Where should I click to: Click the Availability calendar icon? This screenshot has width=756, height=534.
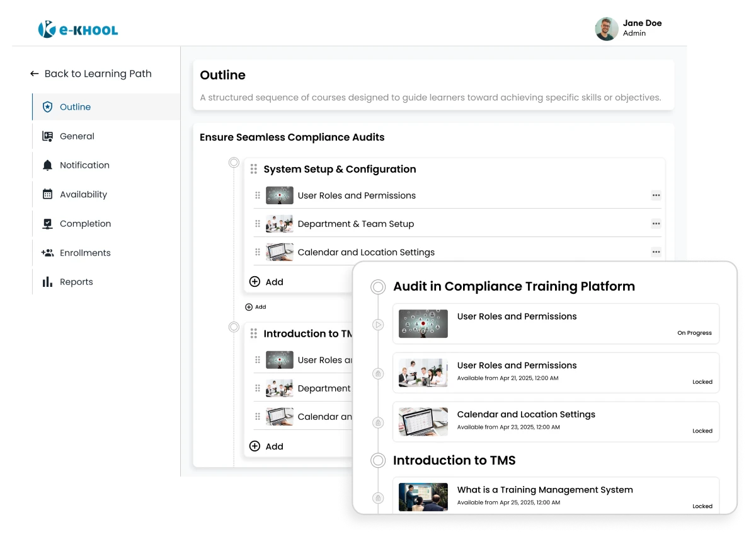pyautogui.click(x=47, y=194)
